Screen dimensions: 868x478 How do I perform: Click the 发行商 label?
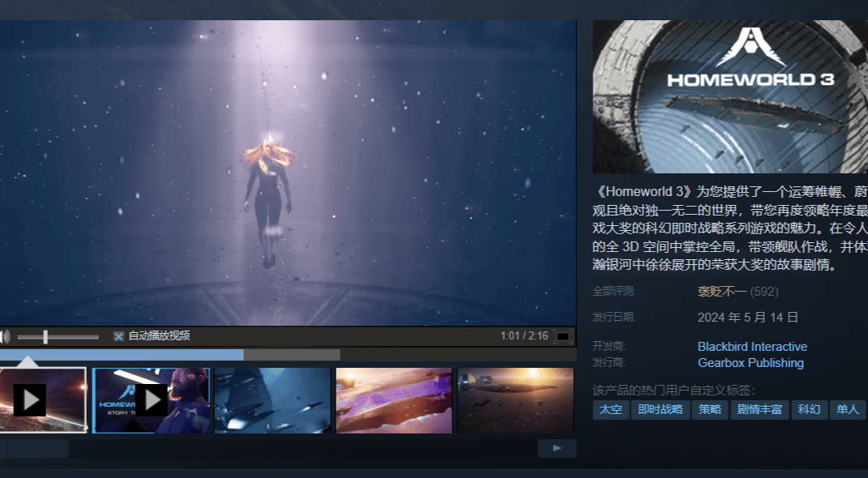click(x=609, y=363)
